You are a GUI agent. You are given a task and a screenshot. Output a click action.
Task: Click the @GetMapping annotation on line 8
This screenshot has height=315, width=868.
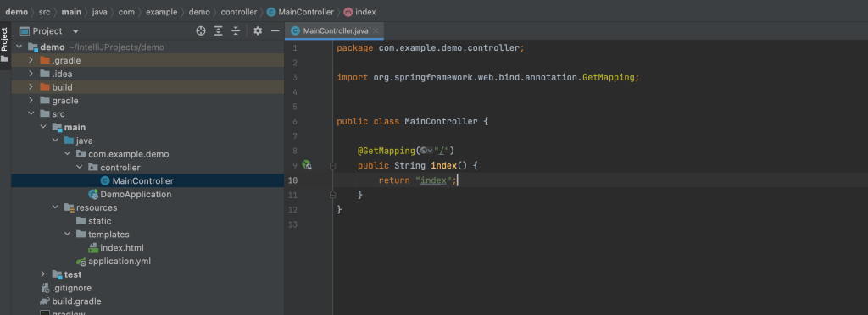click(x=386, y=151)
